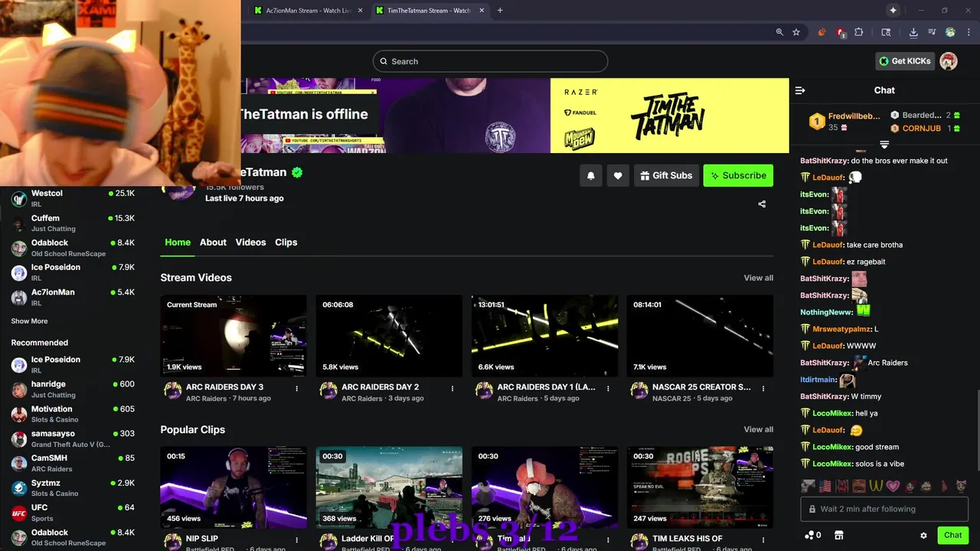
Task: Click the Get KICKs button
Action: 905,61
